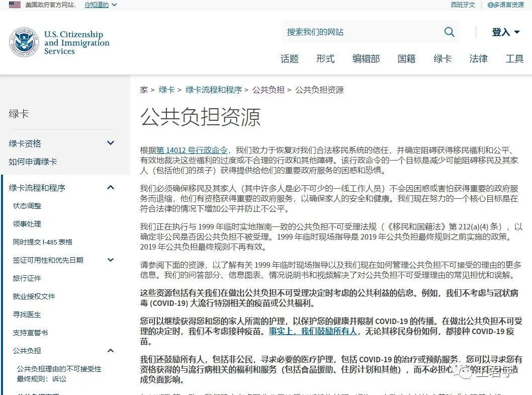Click the search magnifier icon

[x=449, y=32]
